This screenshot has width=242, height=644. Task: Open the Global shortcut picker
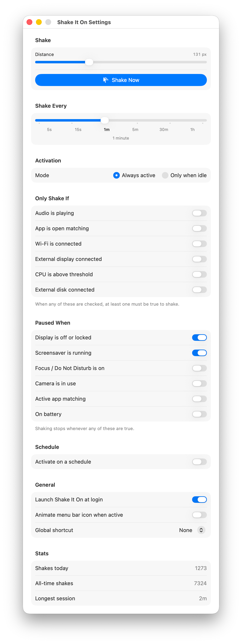coord(201,530)
